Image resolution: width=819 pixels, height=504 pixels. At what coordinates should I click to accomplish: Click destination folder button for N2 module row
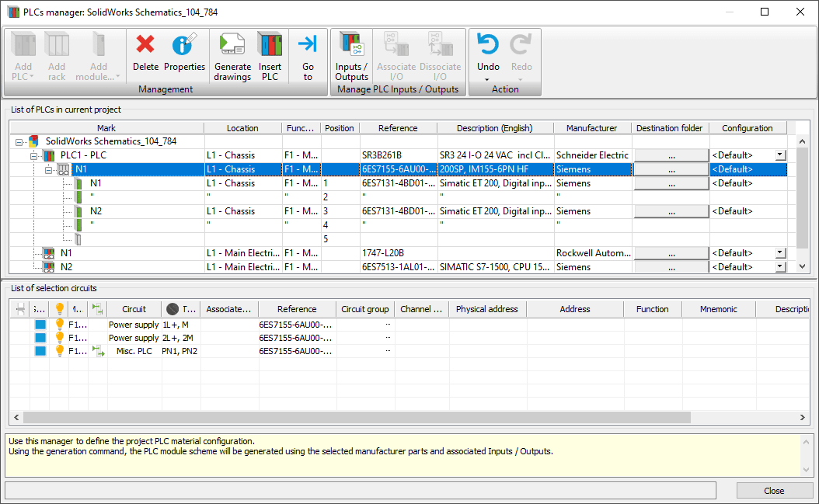tap(671, 211)
